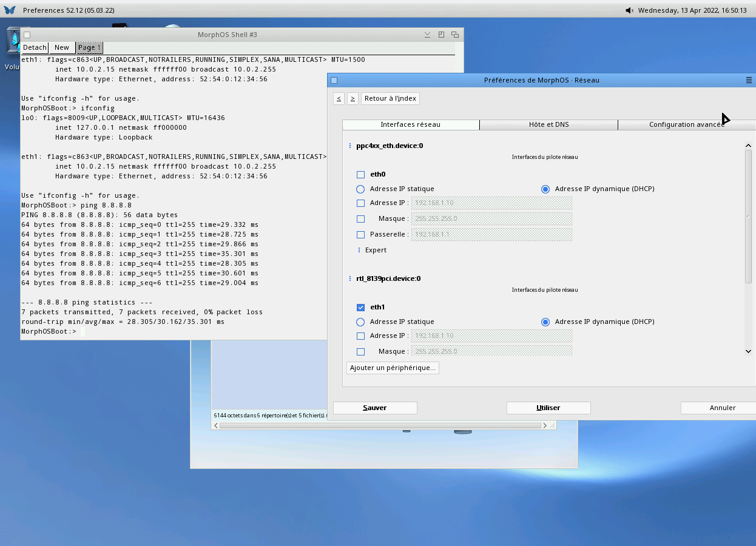Screen dimensions: 756x546
Task: Tick the Adresse IP checkbox under eth0
Action: coord(360,203)
